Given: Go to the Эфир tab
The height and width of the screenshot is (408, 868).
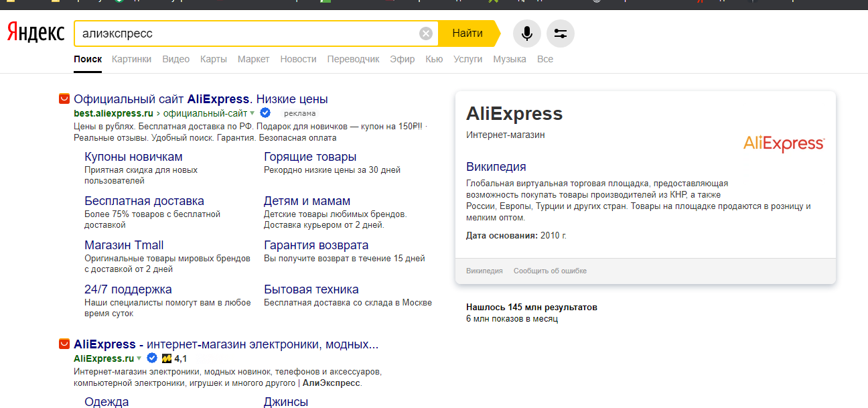Looking at the screenshot, I should [x=403, y=59].
